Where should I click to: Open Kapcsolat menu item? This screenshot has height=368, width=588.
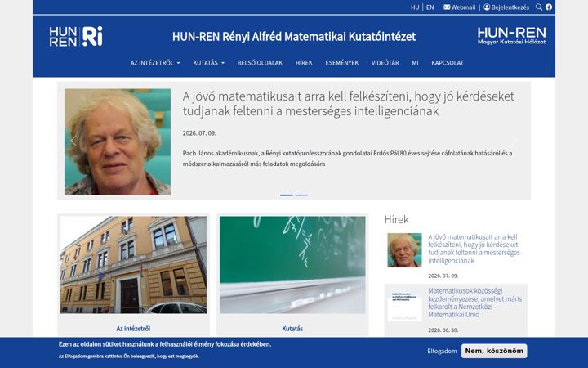[448, 63]
